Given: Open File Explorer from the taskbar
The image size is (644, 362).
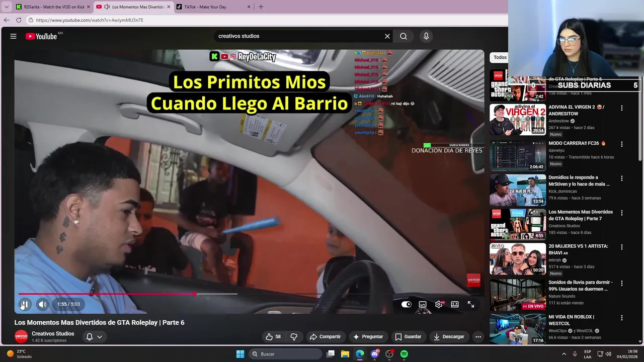Looking at the screenshot, I should [345, 354].
